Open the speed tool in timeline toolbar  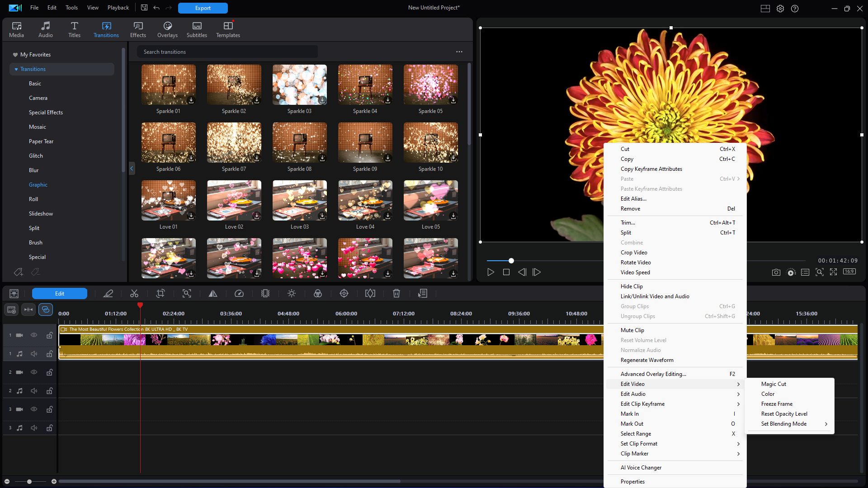point(239,294)
